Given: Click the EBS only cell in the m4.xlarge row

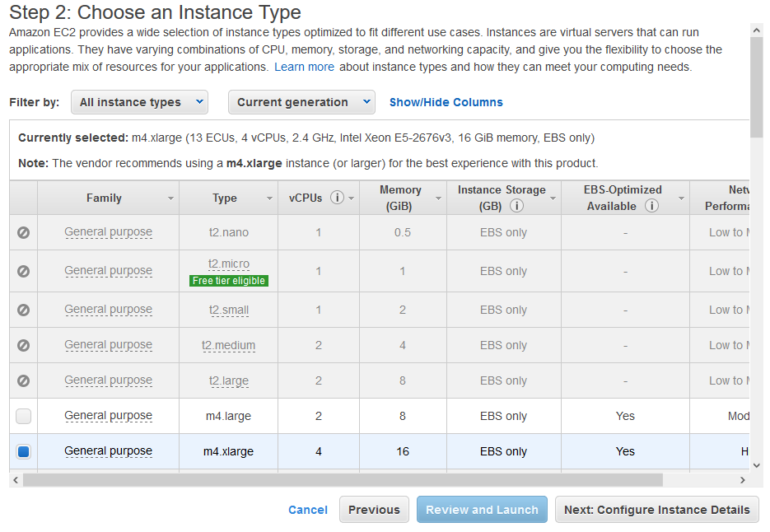Looking at the screenshot, I should point(503,451).
